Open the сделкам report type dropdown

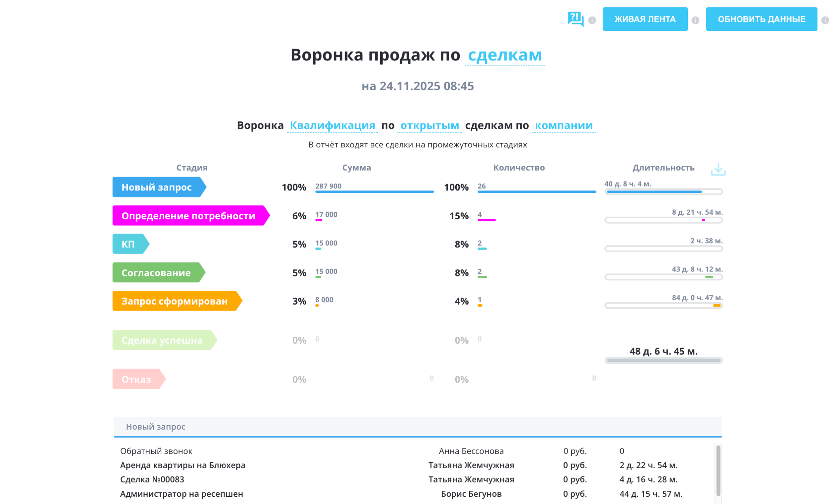(505, 55)
